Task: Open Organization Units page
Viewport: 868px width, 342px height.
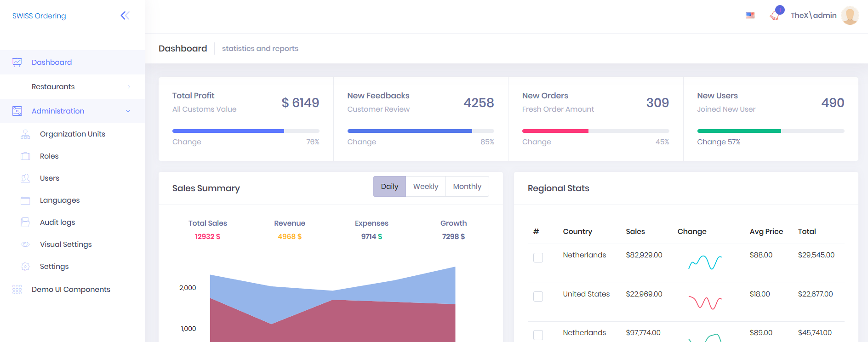Action: coord(72,134)
